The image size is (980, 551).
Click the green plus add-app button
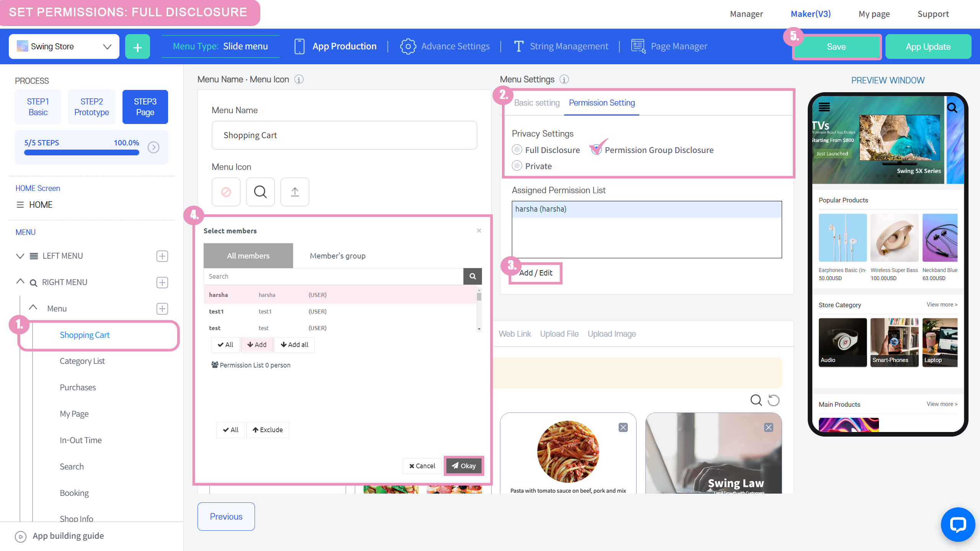(x=137, y=47)
